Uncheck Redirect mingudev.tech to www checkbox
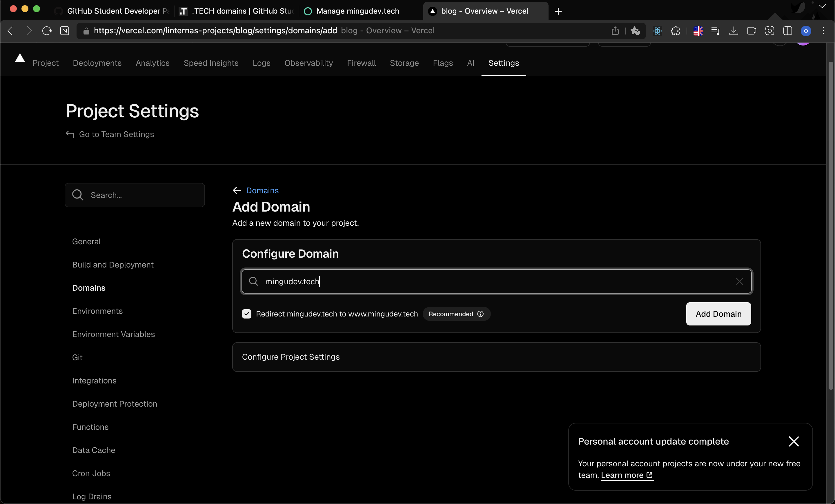 click(246, 314)
